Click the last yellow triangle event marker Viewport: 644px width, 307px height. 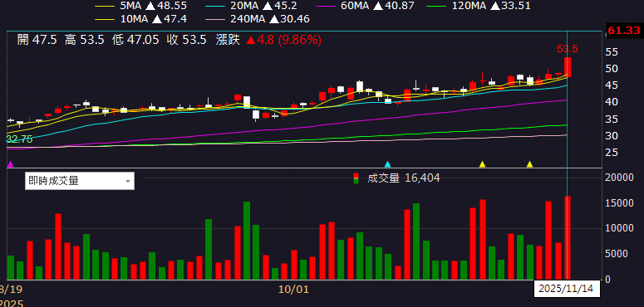530,164
